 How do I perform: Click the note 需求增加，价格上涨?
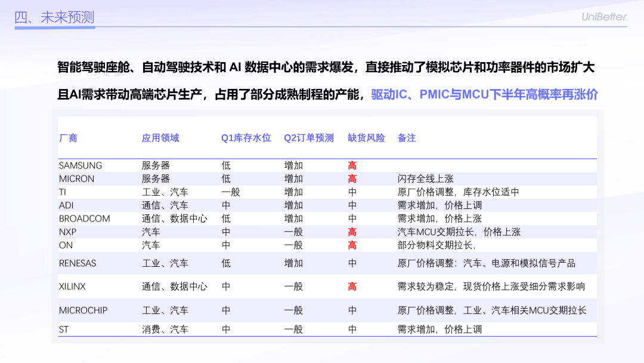click(439, 219)
